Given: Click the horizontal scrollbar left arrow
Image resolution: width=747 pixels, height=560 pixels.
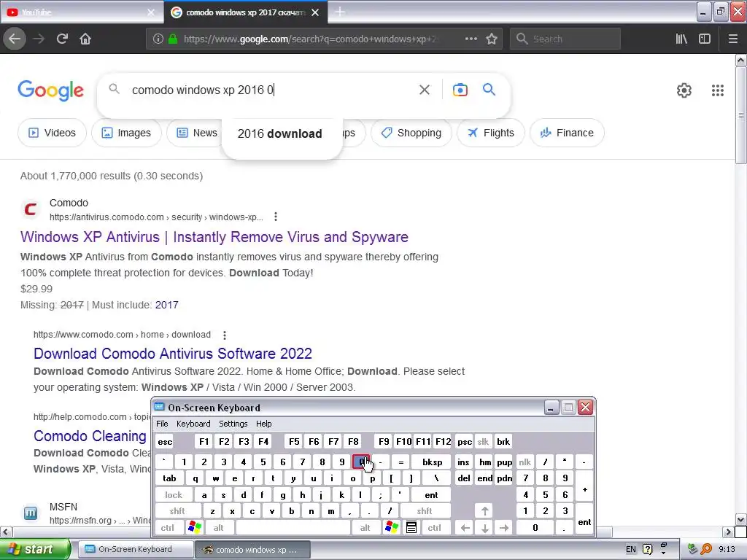Looking at the screenshot, I should [x=5, y=532].
